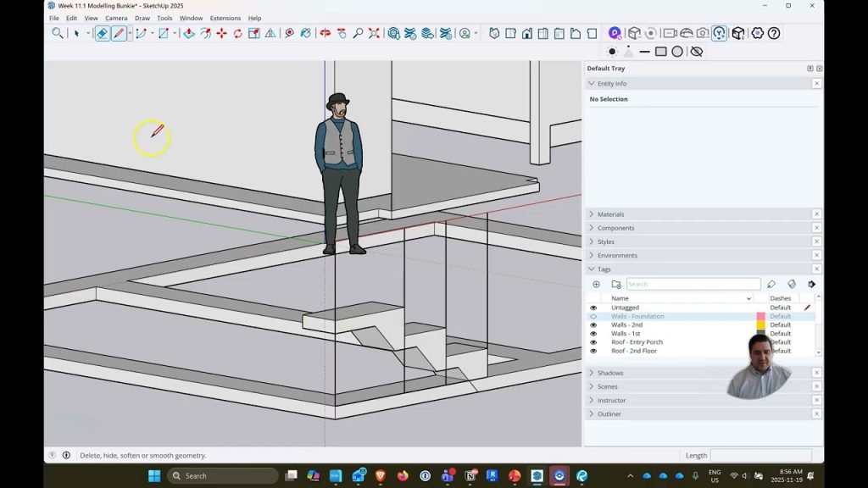Screen dimensions: 868x488
Task: Expand the Materials panel
Action: tap(610, 214)
